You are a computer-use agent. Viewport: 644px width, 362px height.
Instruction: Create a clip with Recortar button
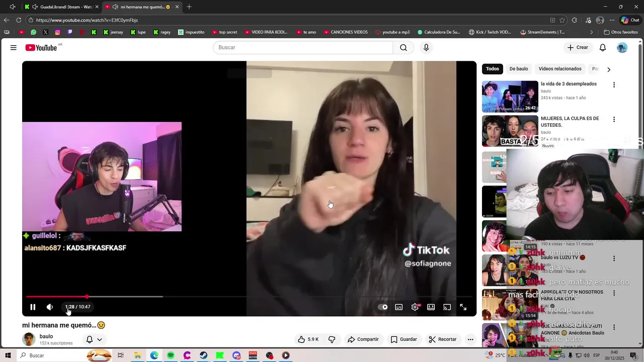(x=443, y=339)
